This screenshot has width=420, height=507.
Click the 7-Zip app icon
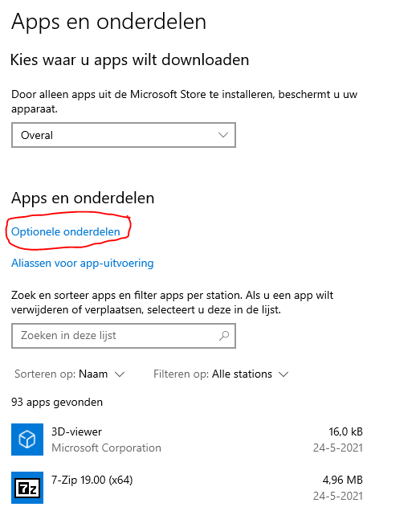(x=27, y=488)
